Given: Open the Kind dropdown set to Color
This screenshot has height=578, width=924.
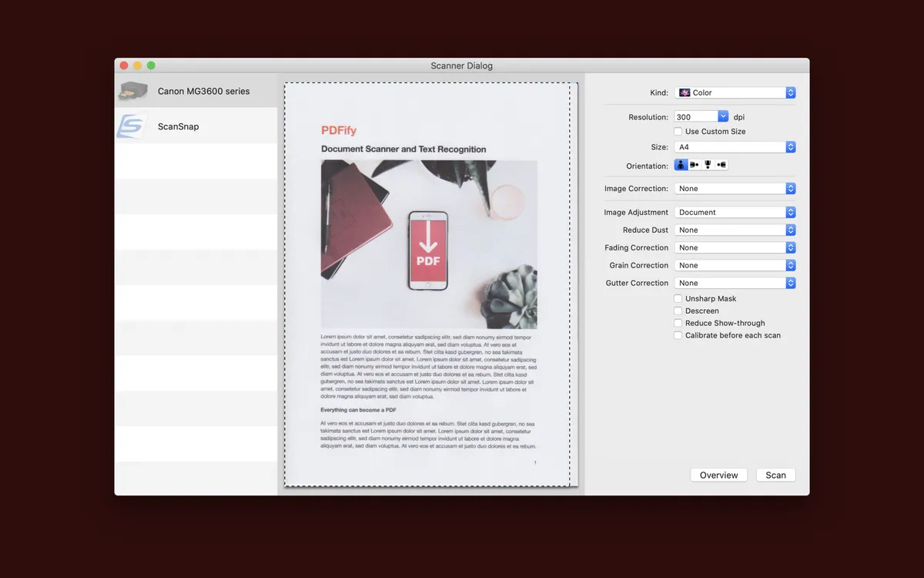Looking at the screenshot, I should click(735, 92).
